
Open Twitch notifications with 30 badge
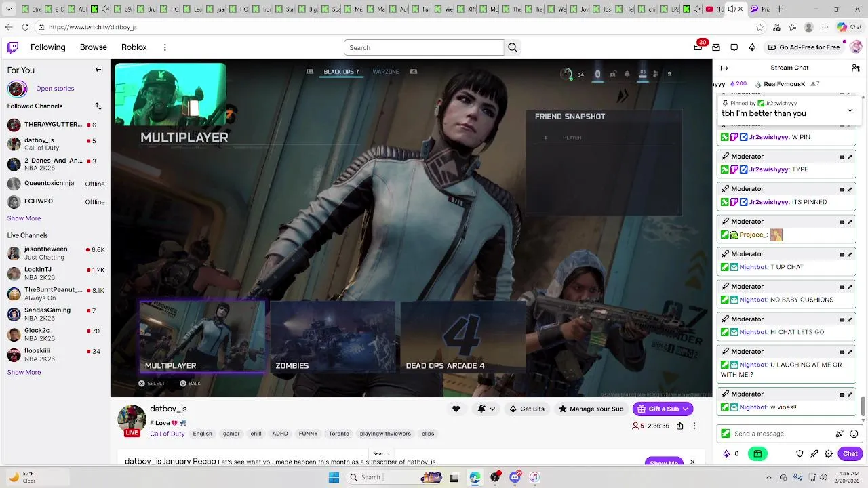point(698,47)
